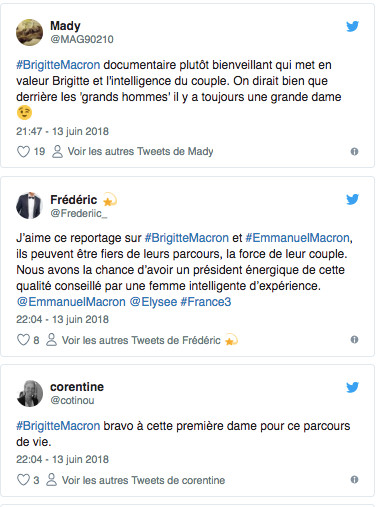This screenshot has height=507, width=381.
Task: Click Voir les autres Tweets de corentine
Action: click(x=143, y=480)
